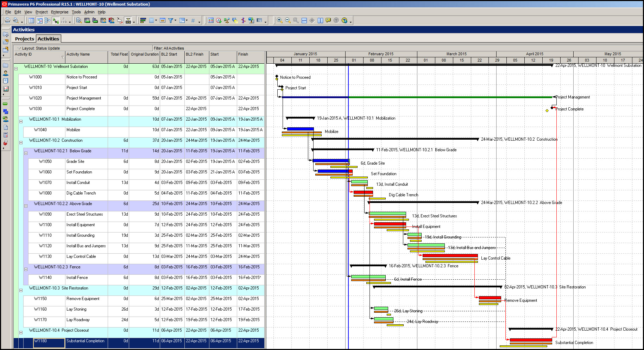Viewport: 644px width, 350px height.
Task: Zoom in on the Gantt timescale
Action: pos(279,20)
